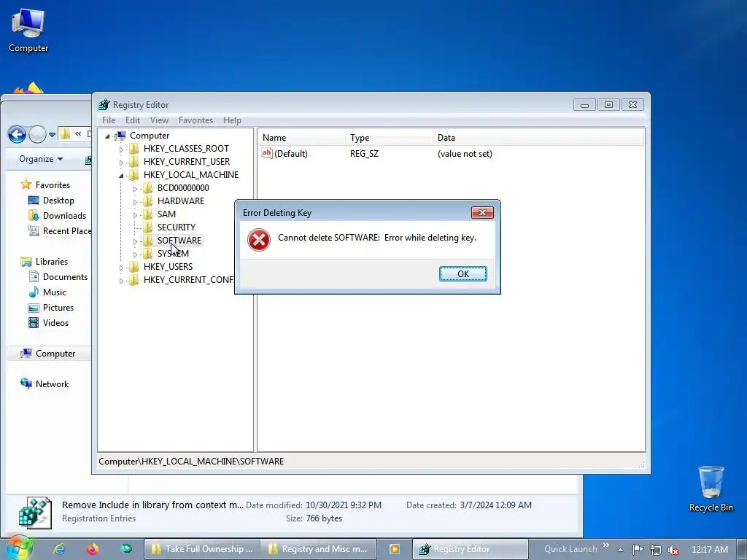The image size is (747, 560).
Task: Select the HKEY_USERS folder icon
Action: tap(134, 267)
